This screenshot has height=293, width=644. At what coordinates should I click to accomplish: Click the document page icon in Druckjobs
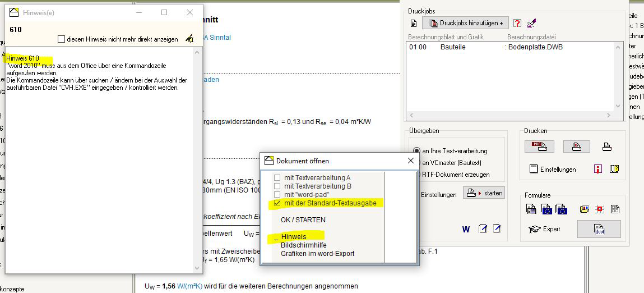coord(414,23)
